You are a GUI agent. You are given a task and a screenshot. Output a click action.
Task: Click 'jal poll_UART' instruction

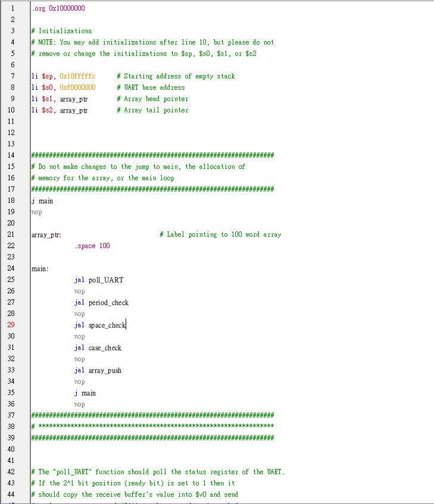point(99,280)
